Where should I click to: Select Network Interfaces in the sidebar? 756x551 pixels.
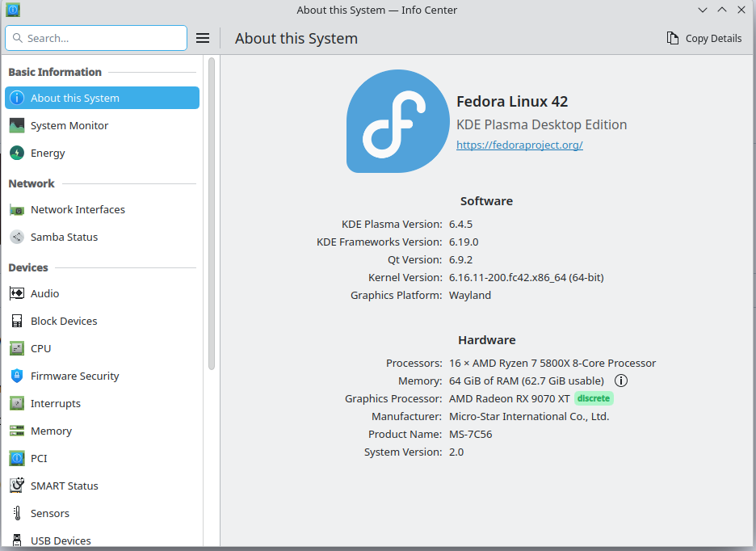(x=103, y=209)
